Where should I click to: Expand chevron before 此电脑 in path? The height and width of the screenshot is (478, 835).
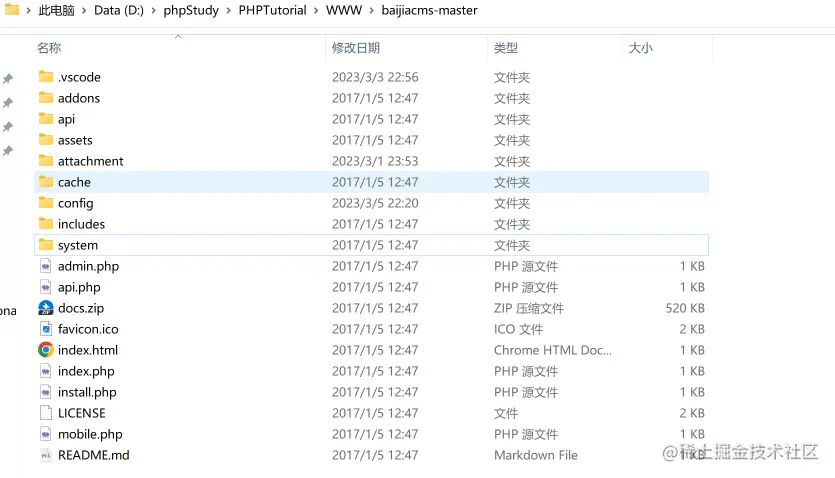(28, 11)
